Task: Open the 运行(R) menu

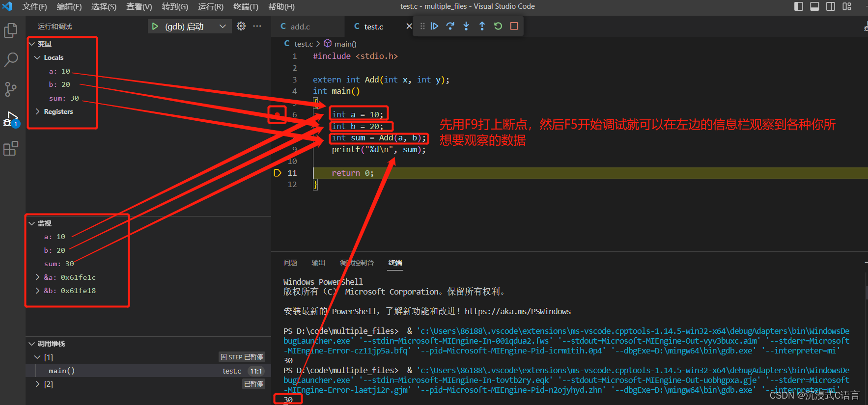Action: tap(210, 6)
